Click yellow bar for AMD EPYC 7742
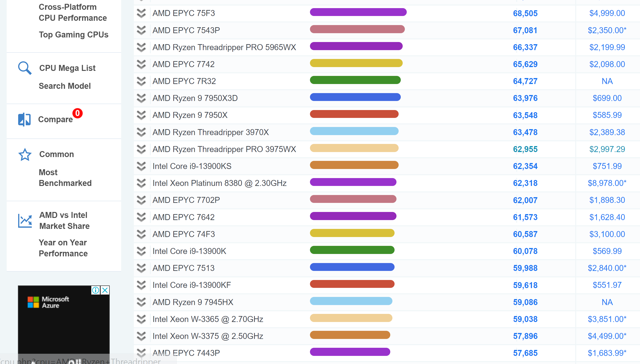Image resolution: width=640 pixels, height=364 pixels. click(356, 63)
